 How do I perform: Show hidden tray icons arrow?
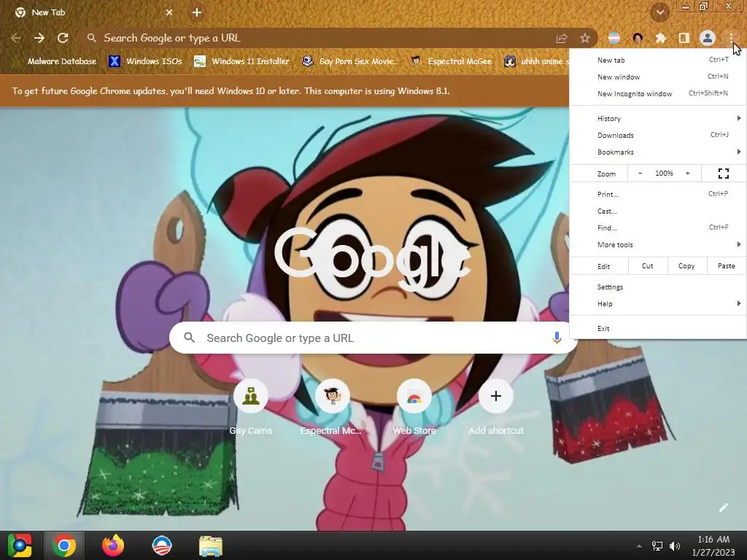[x=639, y=546]
